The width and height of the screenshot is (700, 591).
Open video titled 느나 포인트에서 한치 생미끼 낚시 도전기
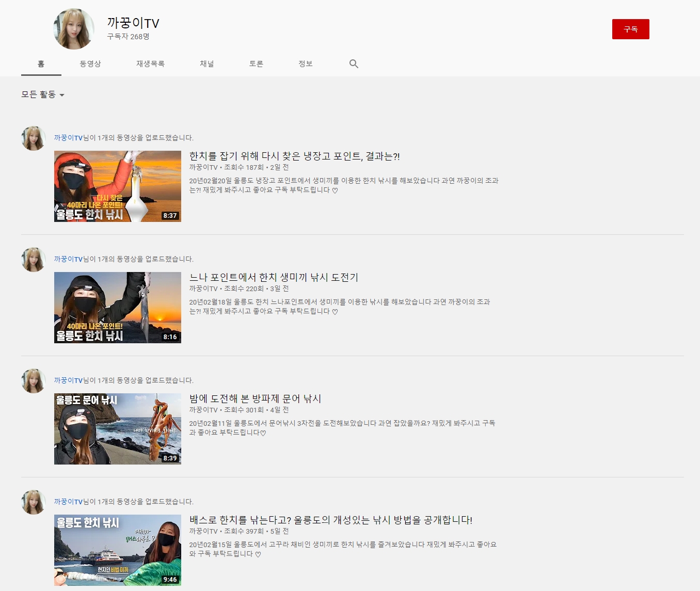tap(274, 277)
